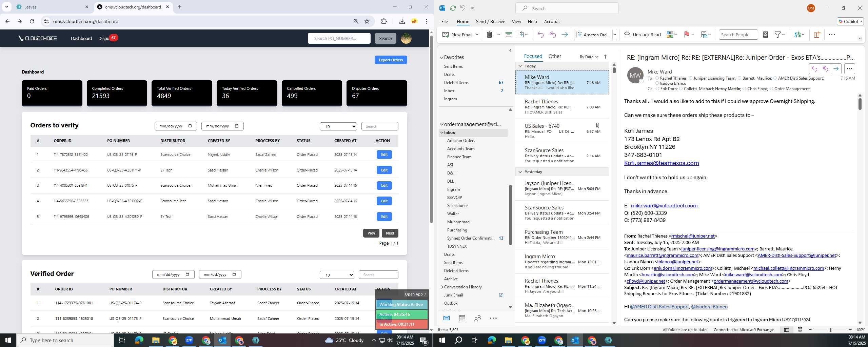Click the Search button beside PO_NUMBER field

click(x=385, y=38)
